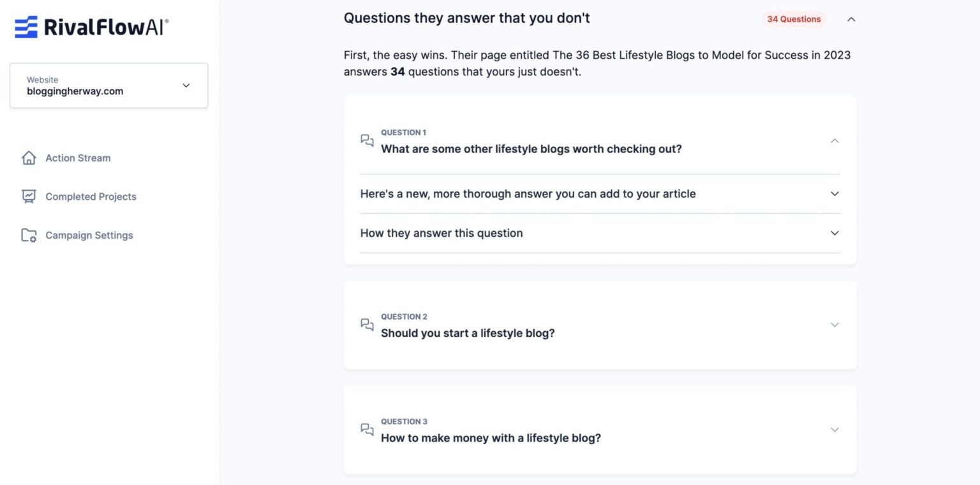
Task: Select the Action Stream home icon
Action: coord(29,158)
